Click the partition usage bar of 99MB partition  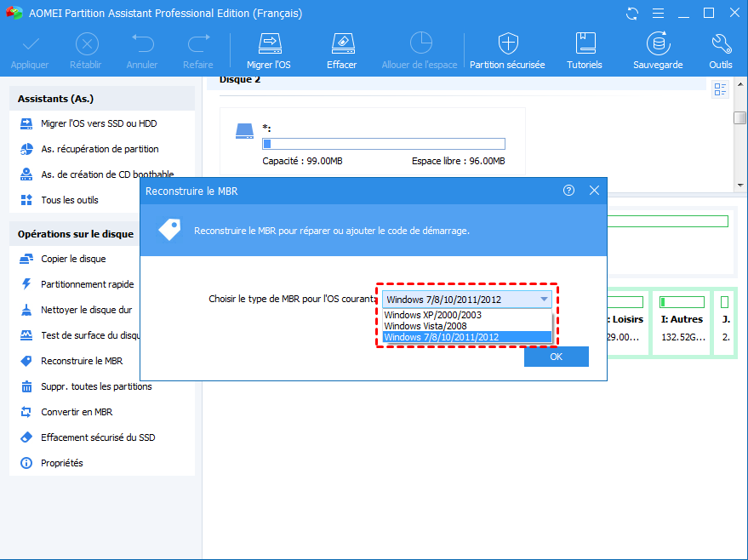[384, 144]
